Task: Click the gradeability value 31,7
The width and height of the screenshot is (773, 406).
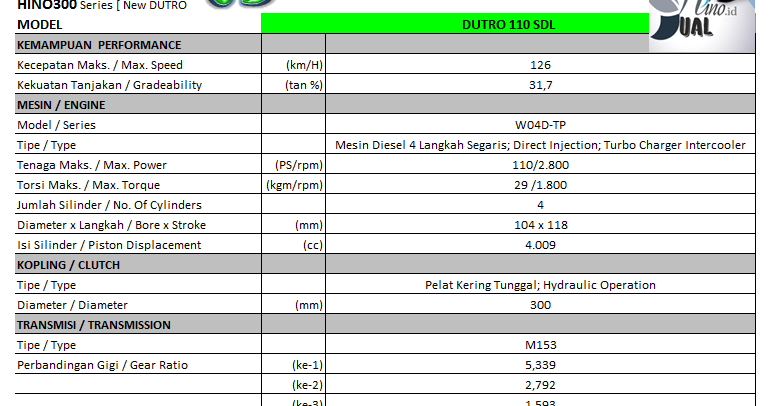Action: pyautogui.click(x=540, y=85)
